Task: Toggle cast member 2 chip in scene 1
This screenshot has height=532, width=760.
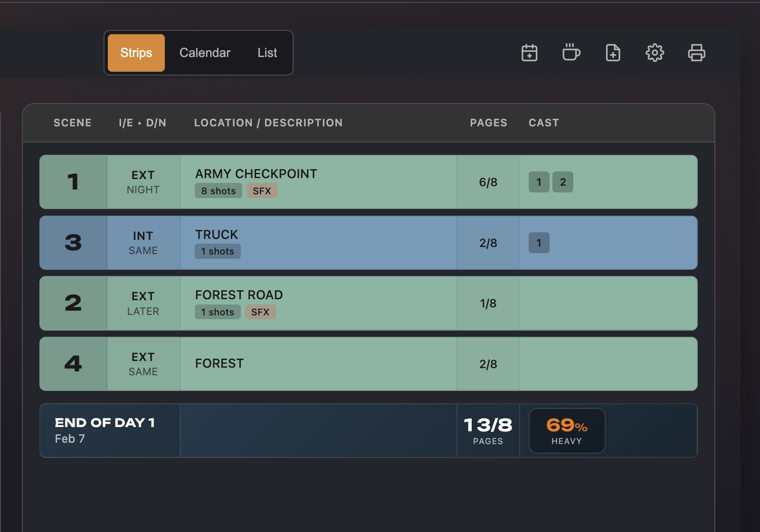Action: [562, 181]
